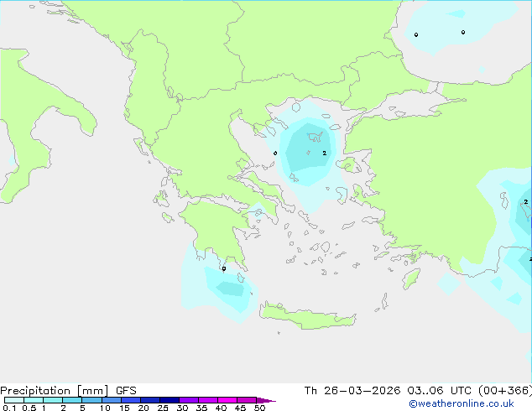Click the 'Precipitation [mm]' title text

click(55, 391)
